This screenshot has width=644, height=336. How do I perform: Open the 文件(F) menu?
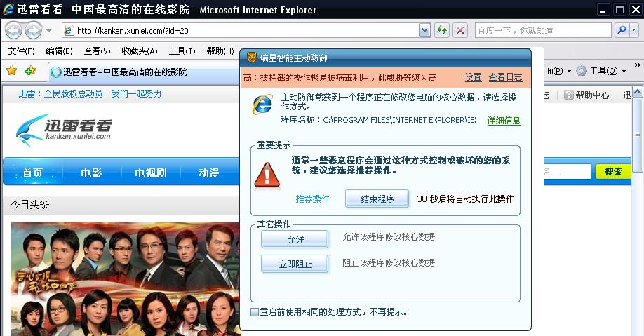click(x=21, y=51)
